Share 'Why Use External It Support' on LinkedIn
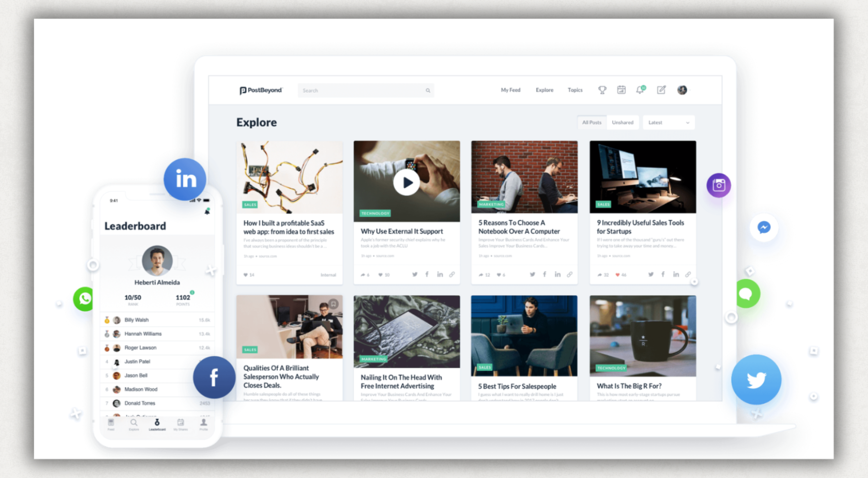Image resolution: width=868 pixels, height=478 pixels. [x=440, y=275]
